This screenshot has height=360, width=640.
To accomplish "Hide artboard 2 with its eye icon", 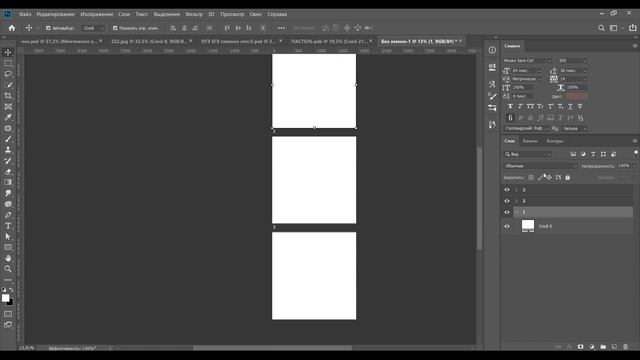I will pos(507,201).
